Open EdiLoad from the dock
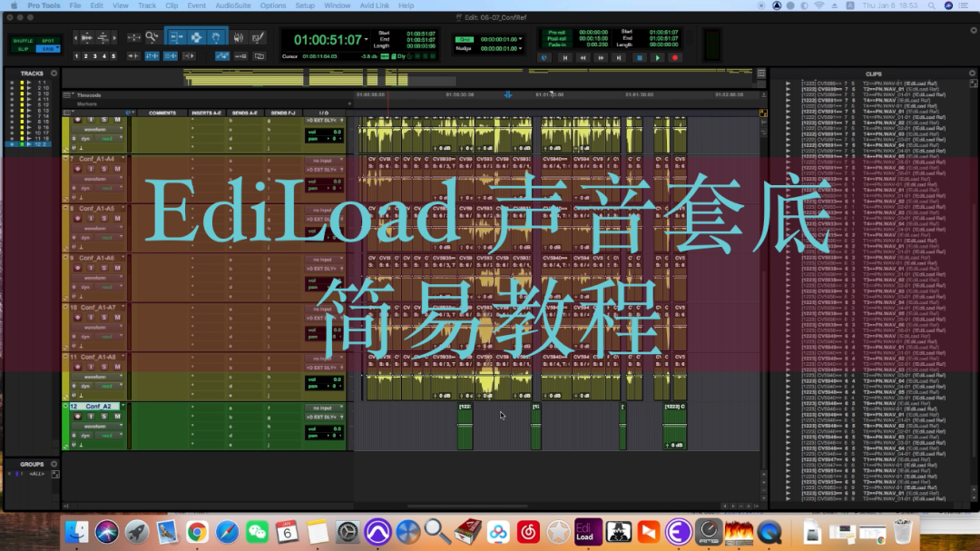 tap(585, 531)
